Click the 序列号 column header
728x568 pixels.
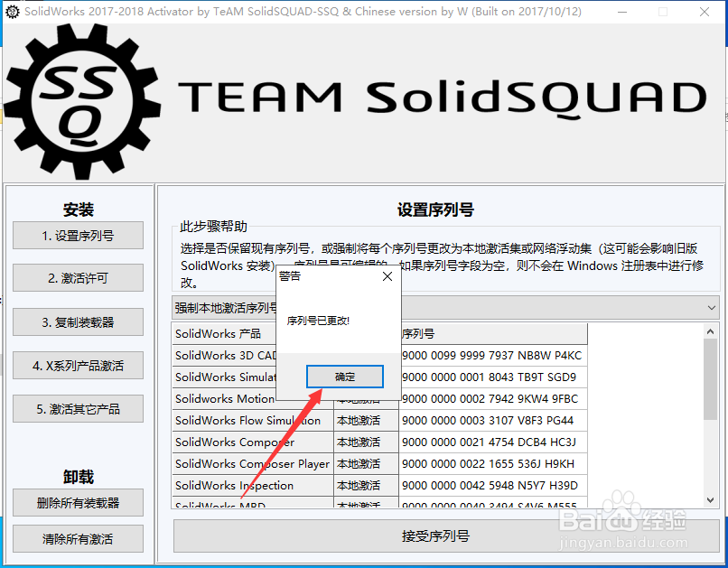(x=494, y=333)
